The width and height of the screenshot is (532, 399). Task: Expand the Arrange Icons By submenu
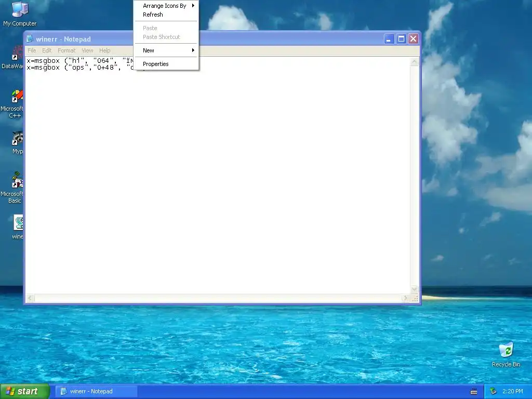166,6
